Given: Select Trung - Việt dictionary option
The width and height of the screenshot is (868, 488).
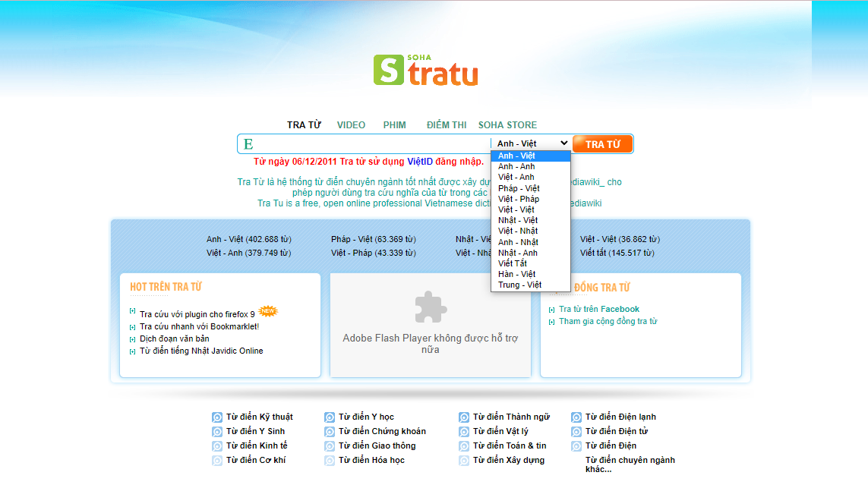Looking at the screenshot, I should 531,285.
